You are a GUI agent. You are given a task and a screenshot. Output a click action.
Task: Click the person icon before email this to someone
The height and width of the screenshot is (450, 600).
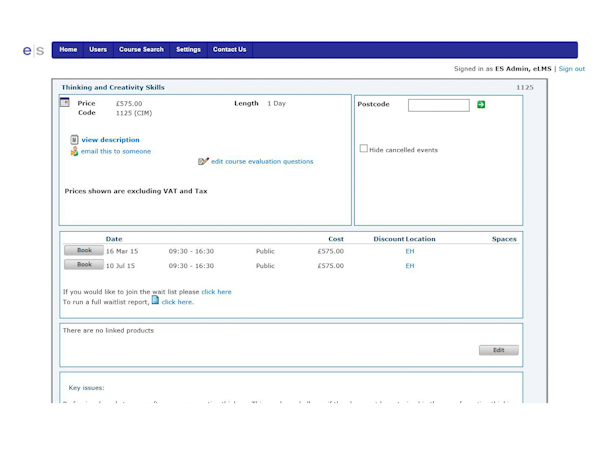pos(74,151)
